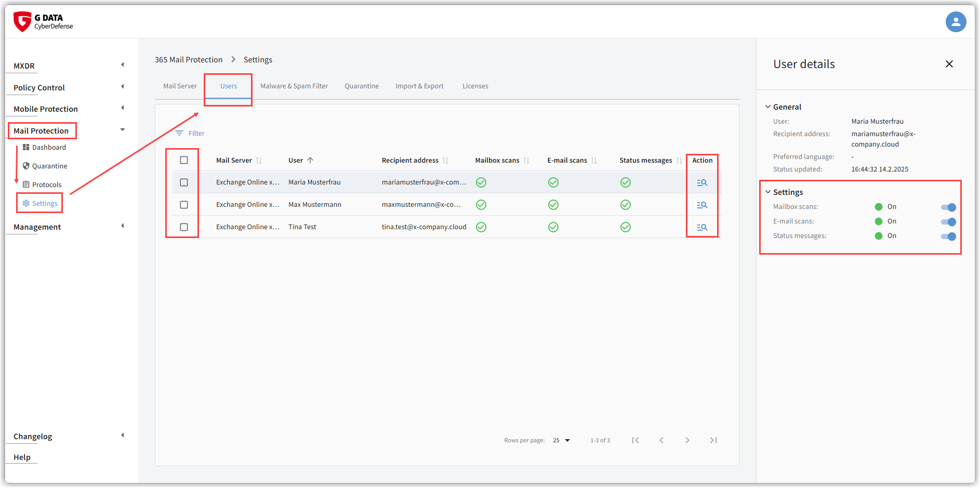
Task: Open the Rows per page dropdown
Action: [x=562, y=440]
